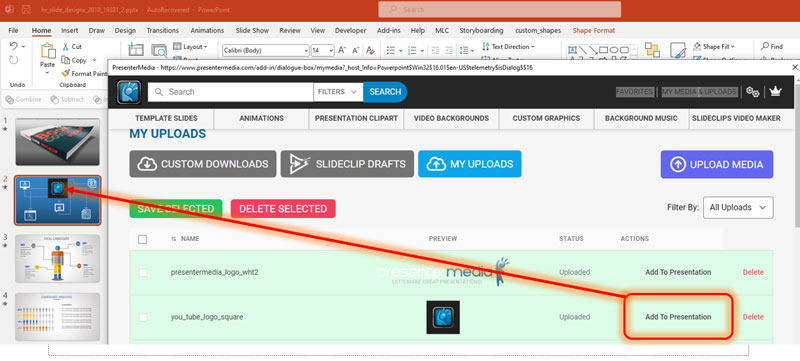The width and height of the screenshot is (800, 361).
Task: Switch to the Insert ribbon tab
Action: click(x=70, y=31)
